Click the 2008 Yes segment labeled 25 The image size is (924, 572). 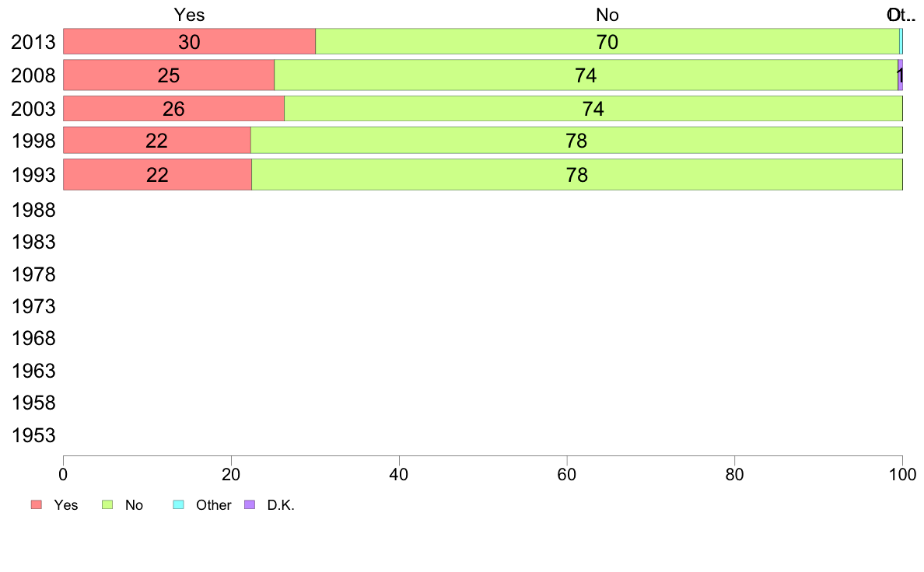[168, 75]
